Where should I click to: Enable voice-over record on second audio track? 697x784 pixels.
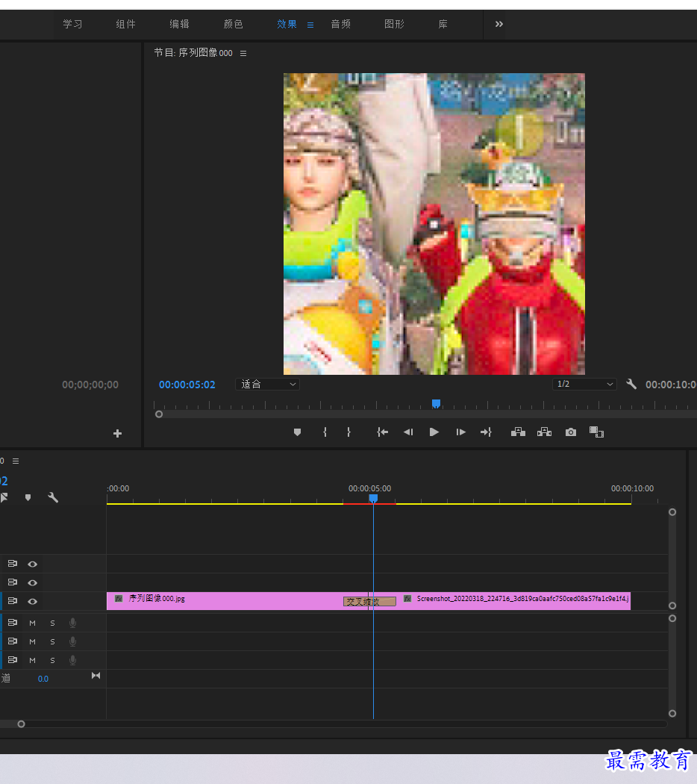click(73, 641)
